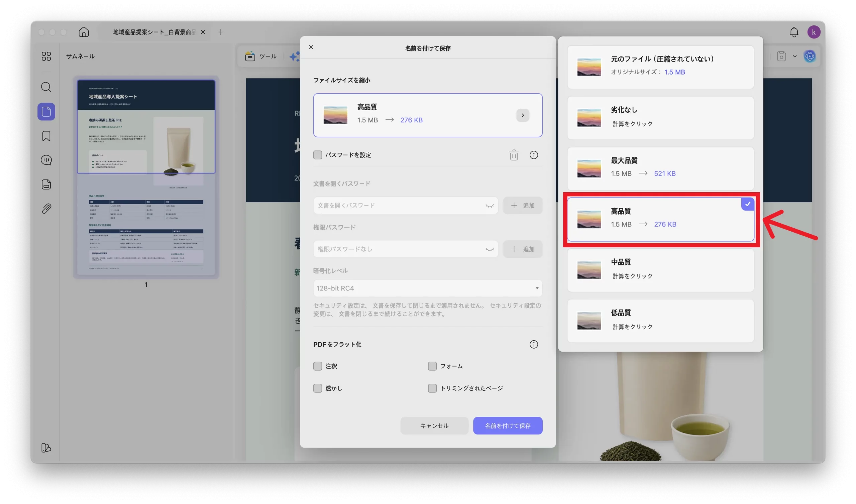Viewport: 856px width, 504px height.
Task: Check the 注釈 flatten checkbox
Action: point(317,366)
